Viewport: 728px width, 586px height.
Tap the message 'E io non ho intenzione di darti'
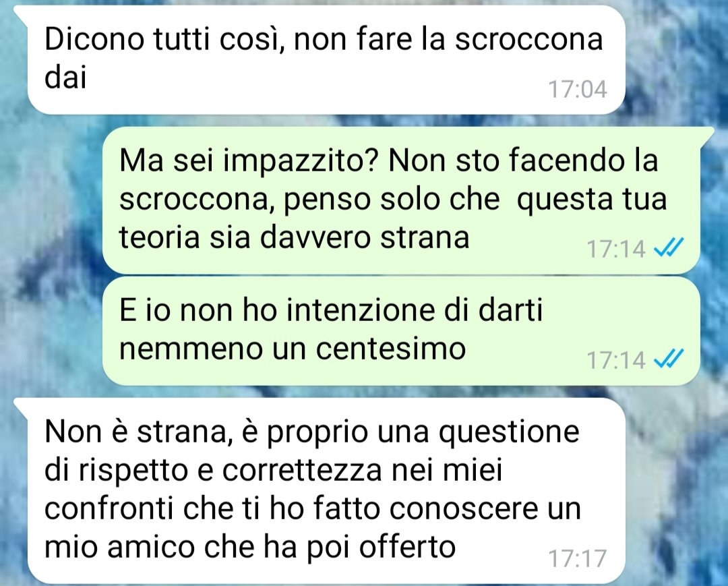[401, 330]
